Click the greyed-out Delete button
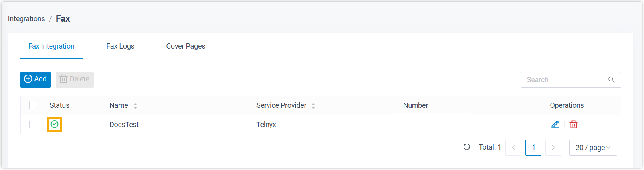This screenshot has width=644, height=170. point(75,79)
